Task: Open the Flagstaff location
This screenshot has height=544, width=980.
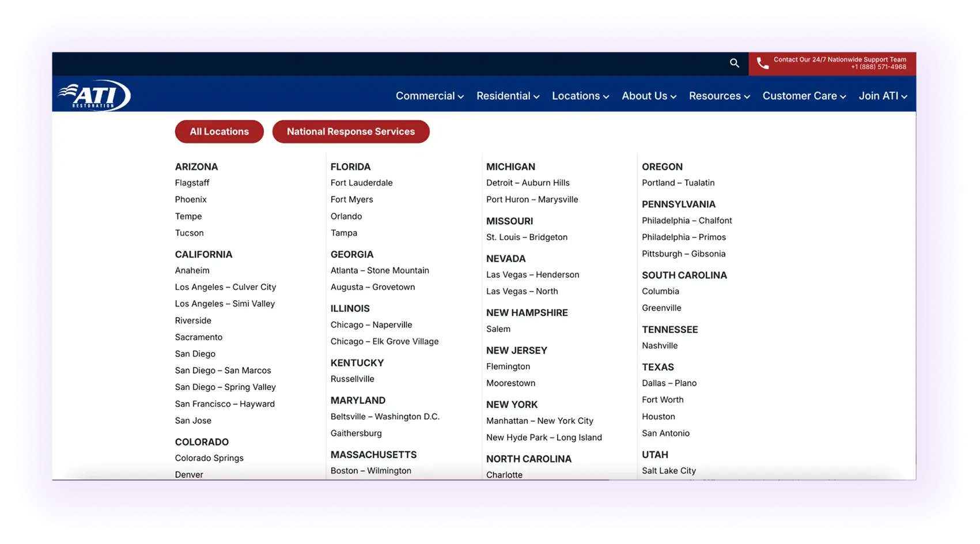Action: pyautogui.click(x=192, y=183)
